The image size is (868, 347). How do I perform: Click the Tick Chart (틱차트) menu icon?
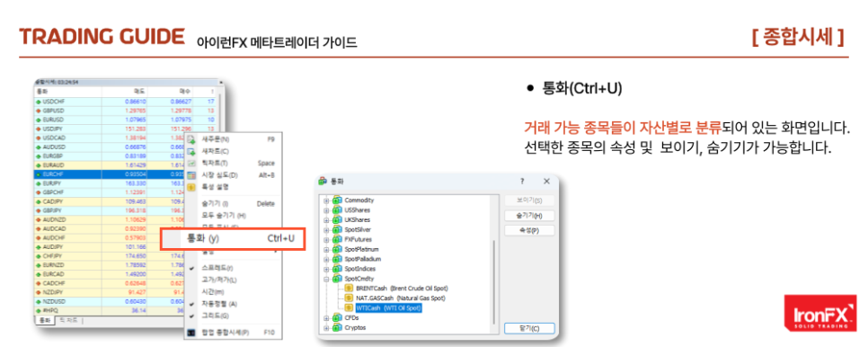(x=191, y=164)
